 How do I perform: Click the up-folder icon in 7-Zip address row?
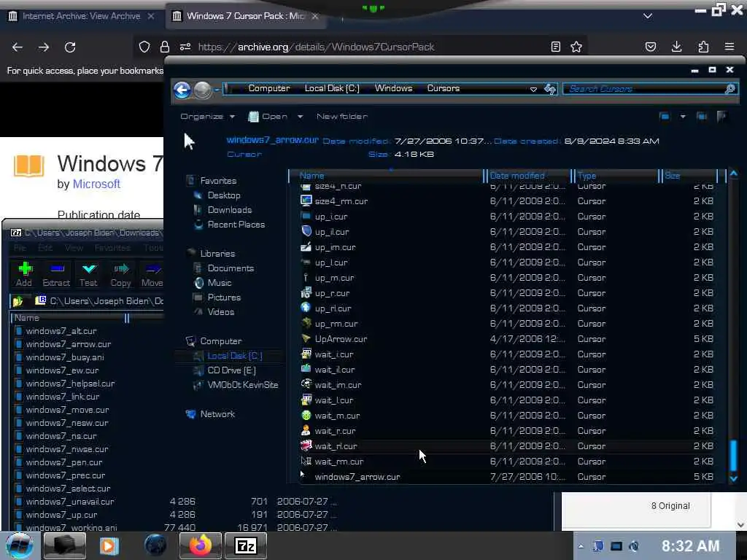click(18, 301)
